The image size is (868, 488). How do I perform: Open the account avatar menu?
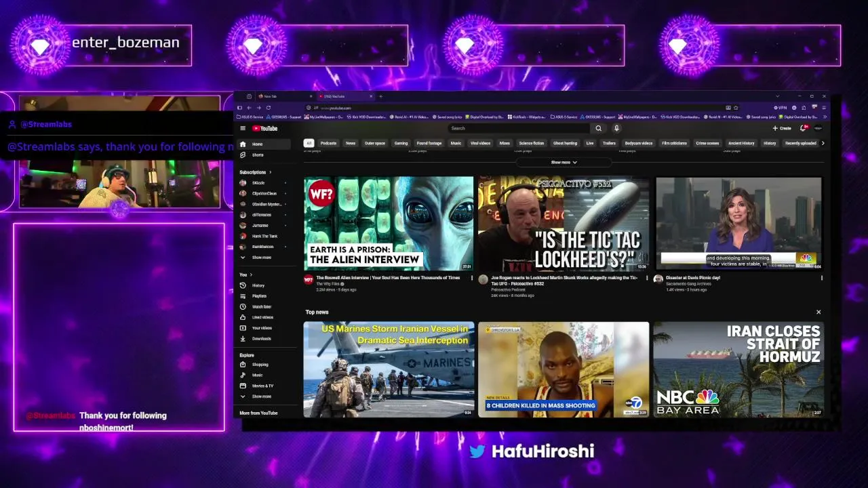pyautogui.click(x=818, y=128)
